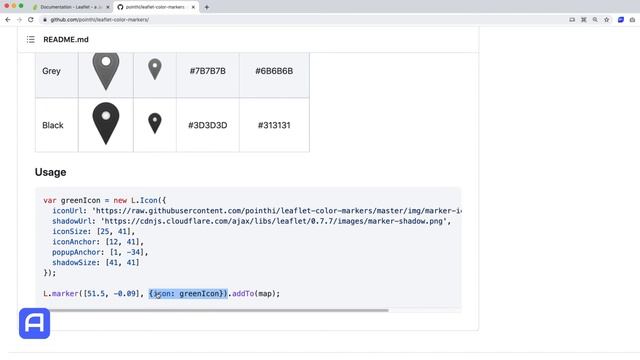Screen dimensions: 640x360
Task: Click the Usage heading
Action: pyautogui.click(x=51, y=172)
